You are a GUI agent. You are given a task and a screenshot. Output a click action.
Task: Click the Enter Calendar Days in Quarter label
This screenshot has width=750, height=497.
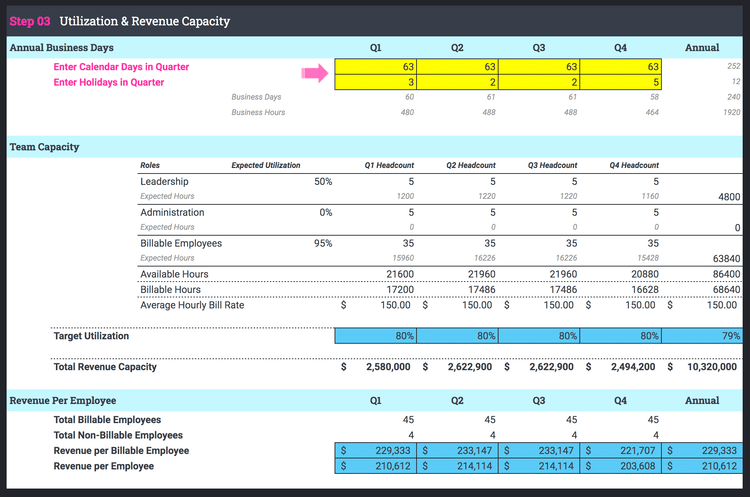[121, 67]
